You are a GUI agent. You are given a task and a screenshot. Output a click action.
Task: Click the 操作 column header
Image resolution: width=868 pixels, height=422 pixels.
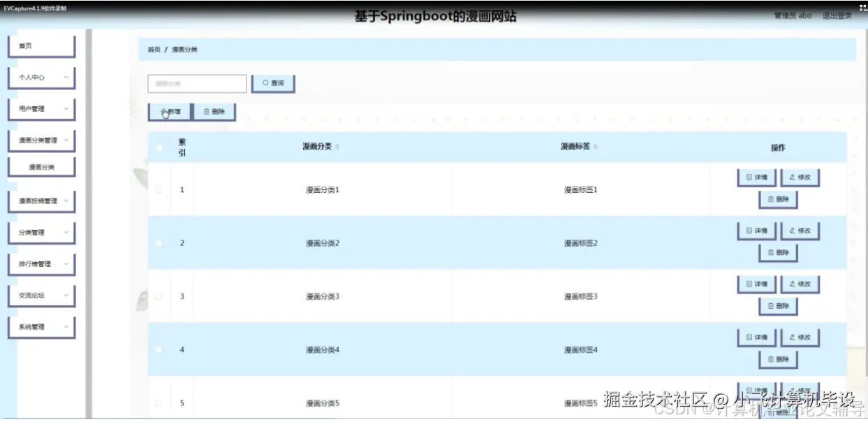pos(778,147)
